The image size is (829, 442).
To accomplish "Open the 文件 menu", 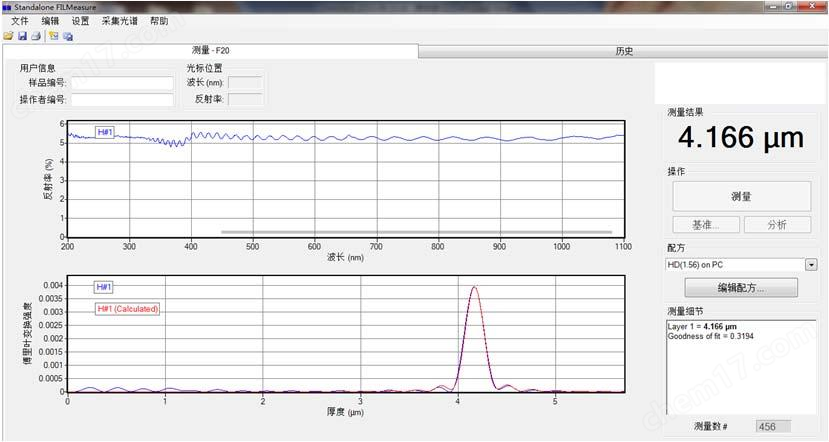I will pos(20,21).
